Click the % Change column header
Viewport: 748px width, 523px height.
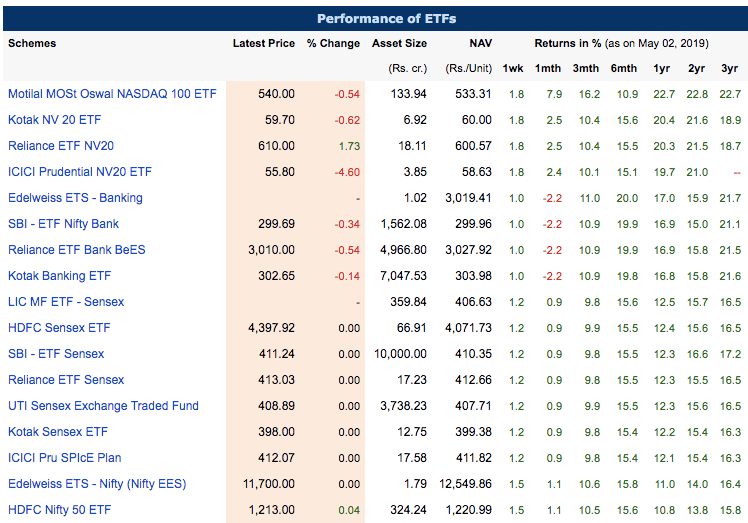click(333, 44)
